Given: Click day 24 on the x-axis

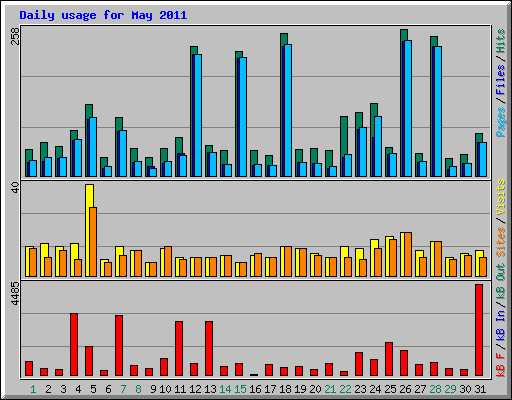Looking at the screenshot, I should point(375,389).
